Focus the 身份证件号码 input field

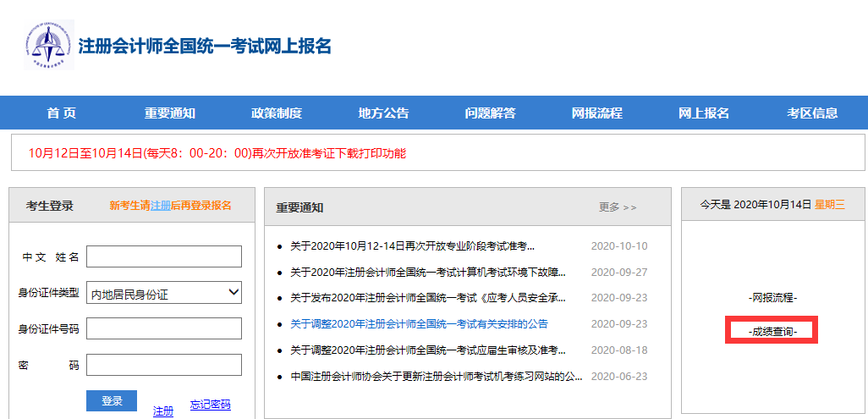point(164,328)
